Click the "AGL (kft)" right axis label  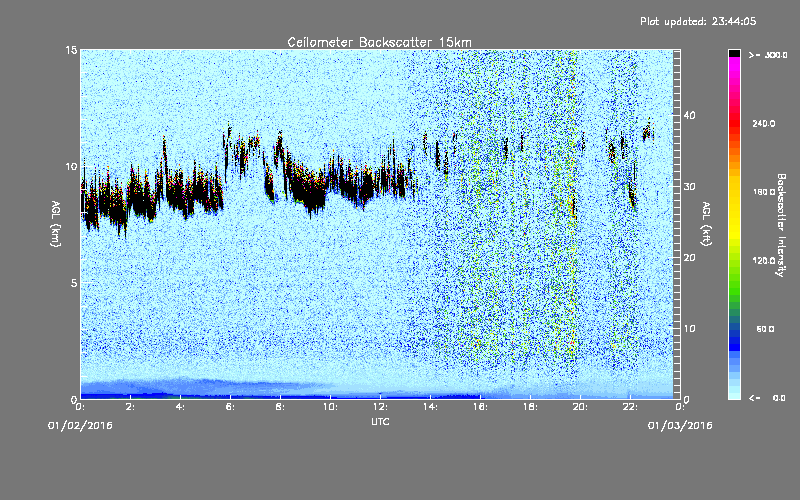pyautogui.click(x=706, y=224)
